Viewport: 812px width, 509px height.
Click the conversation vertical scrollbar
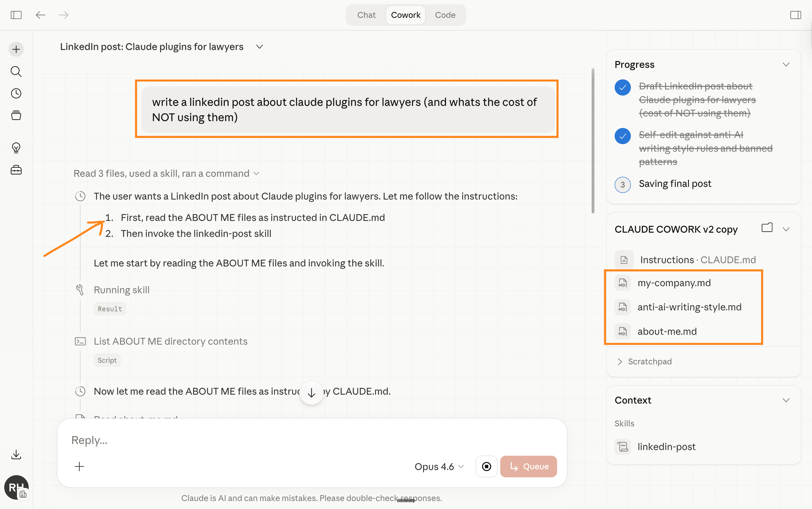click(593, 141)
